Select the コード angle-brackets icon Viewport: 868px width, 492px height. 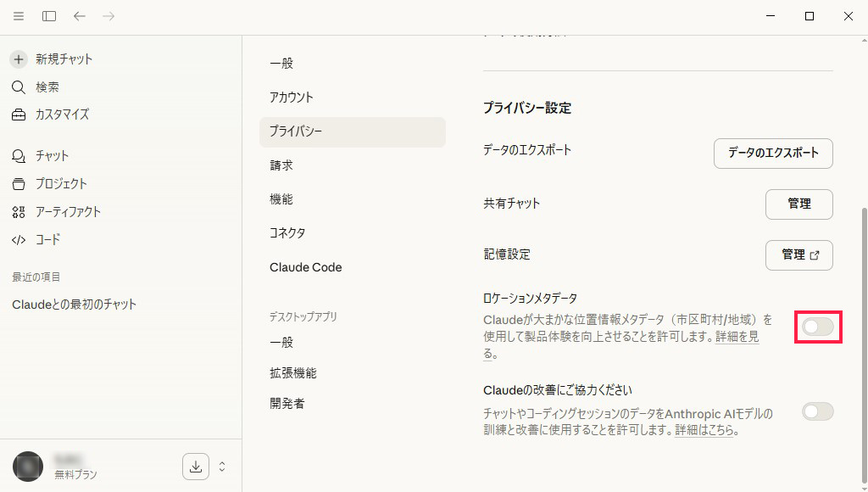pos(18,239)
